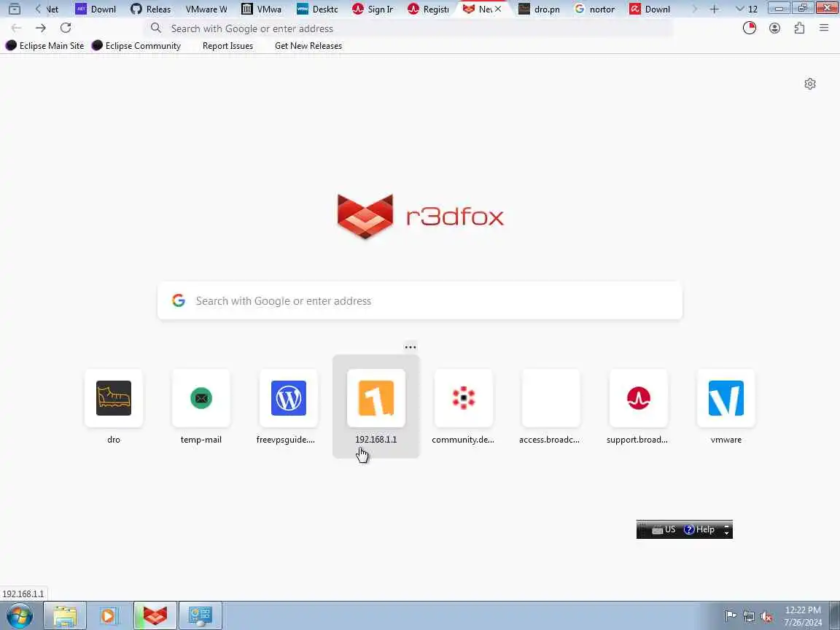840x630 pixels.
Task: Open Report Issues bookmark
Action: tap(227, 45)
